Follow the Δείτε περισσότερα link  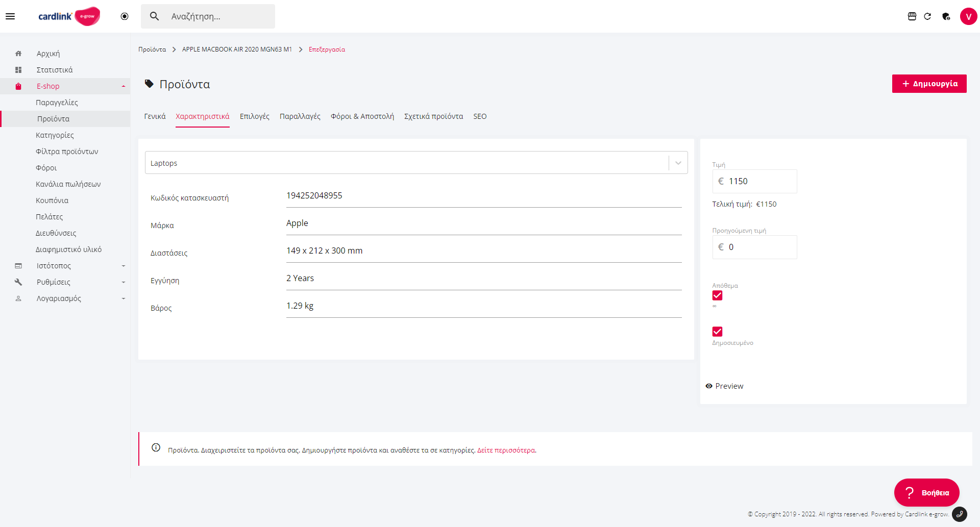click(x=506, y=450)
